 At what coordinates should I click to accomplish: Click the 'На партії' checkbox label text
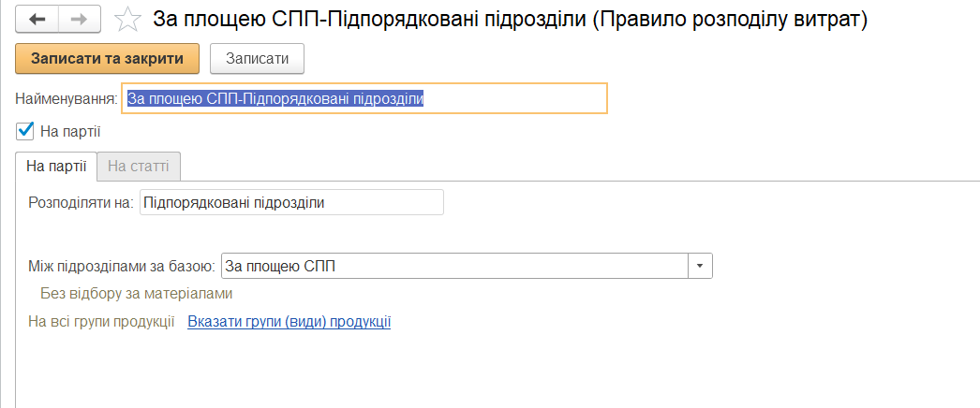click(x=70, y=131)
